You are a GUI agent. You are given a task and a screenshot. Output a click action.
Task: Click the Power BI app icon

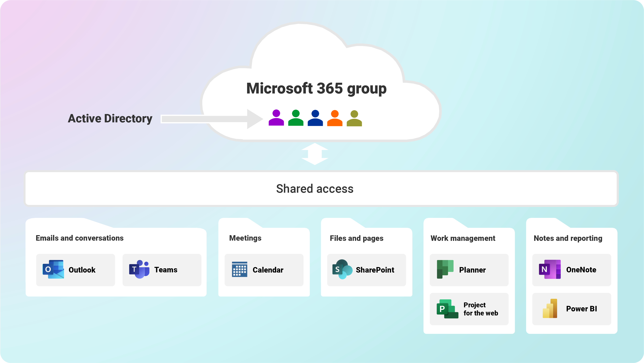pyautogui.click(x=550, y=308)
